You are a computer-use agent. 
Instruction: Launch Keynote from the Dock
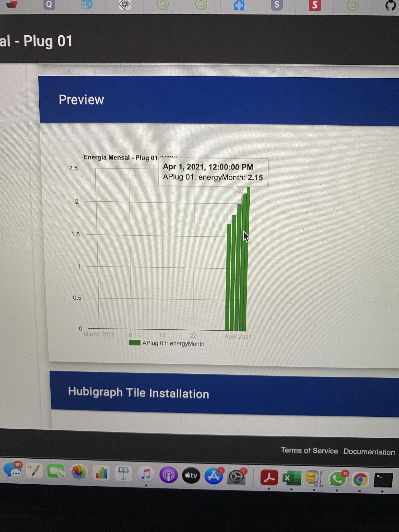123,473
